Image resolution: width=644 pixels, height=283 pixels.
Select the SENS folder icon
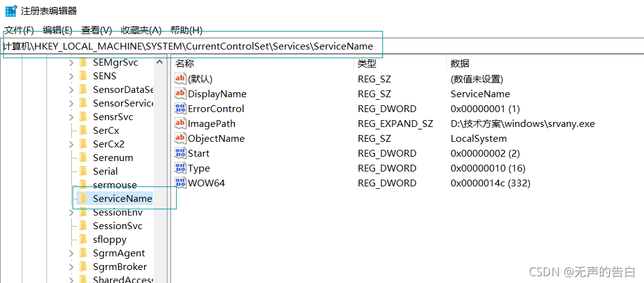pyautogui.click(x=84, y=76)
